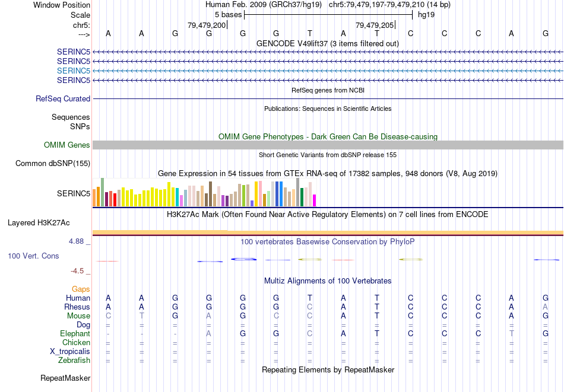The width and height of the screenshot is (564, 392).
Task: Click the 5 bases scale bar label
Action: coord(228,15)
